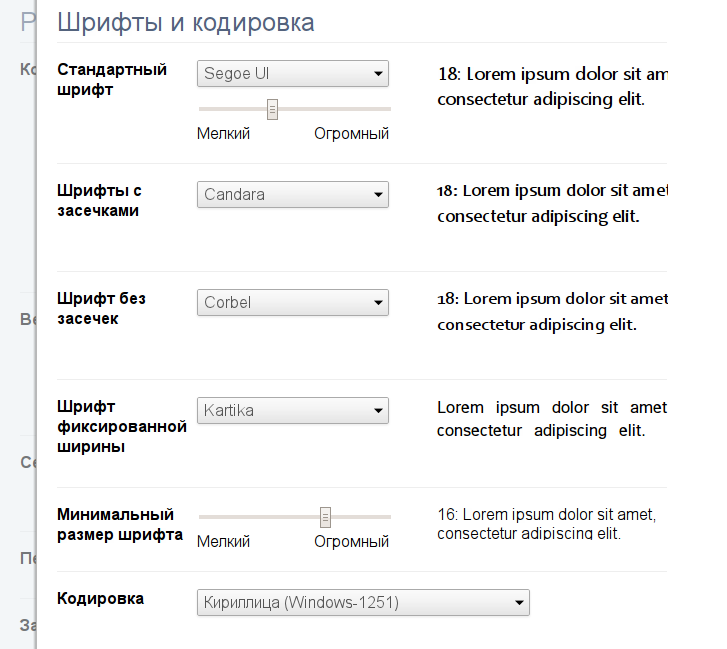Click 'Мелкий' label under minimum size slider

223,542
